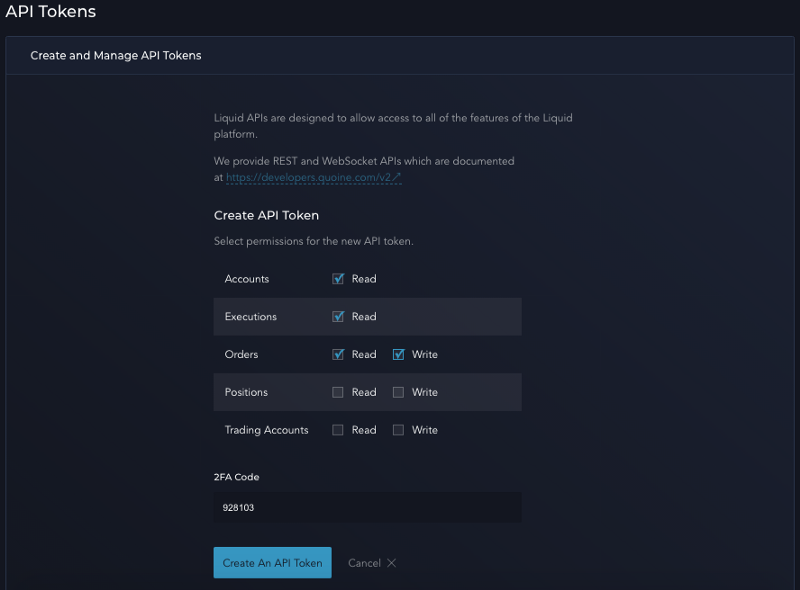Open the developers.quoine.com/v2 documentation link

(313, 177)
